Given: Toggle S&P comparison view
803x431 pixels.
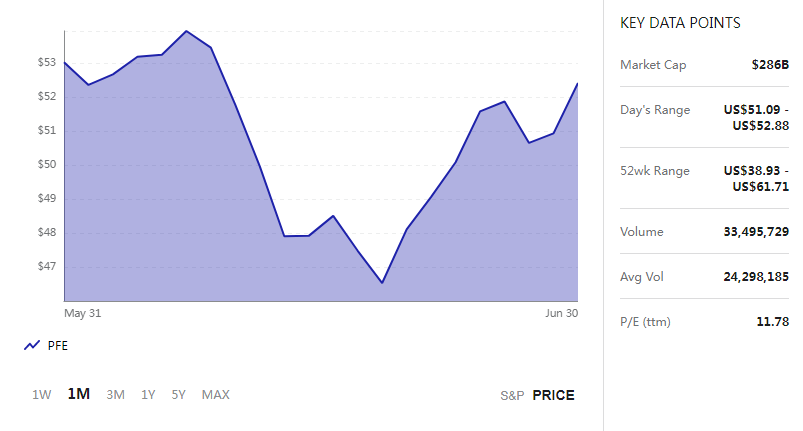Looking at the screenshot, I should pos(512,396).
